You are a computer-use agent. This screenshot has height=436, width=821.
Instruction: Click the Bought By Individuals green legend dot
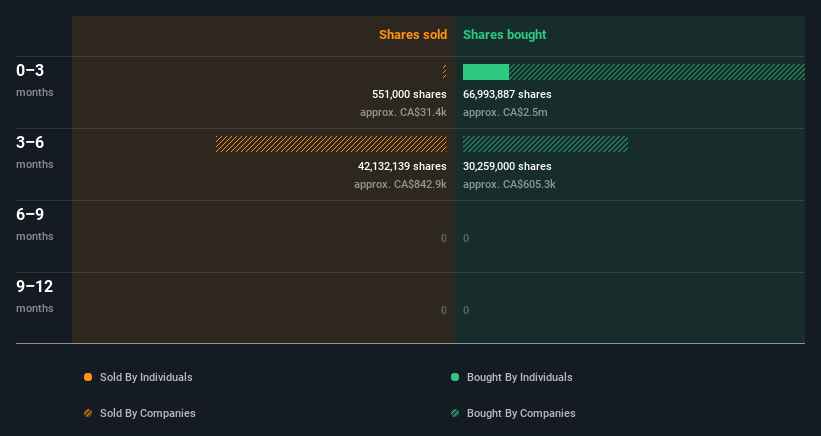pyautogui.click(x=455, y=377)
